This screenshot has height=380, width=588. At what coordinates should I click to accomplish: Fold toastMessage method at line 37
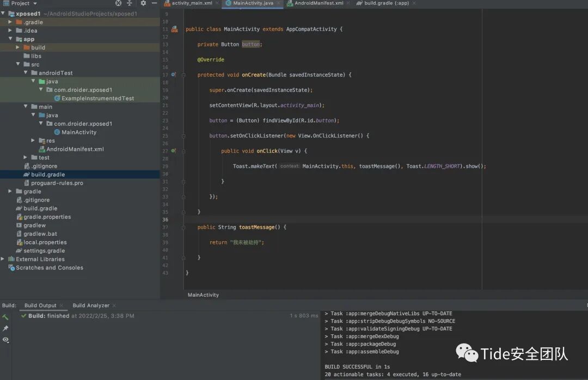point(184,228)
